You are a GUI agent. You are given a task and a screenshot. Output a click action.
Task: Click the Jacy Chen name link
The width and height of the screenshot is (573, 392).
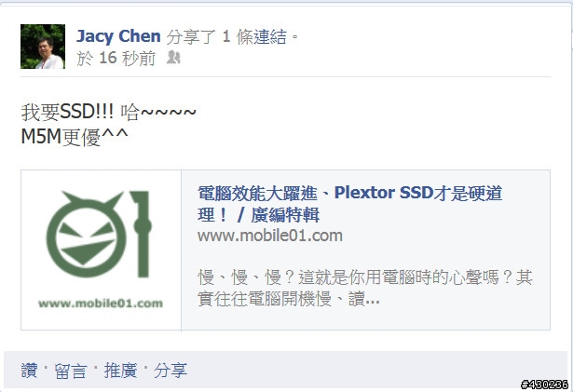coord(118,36)
